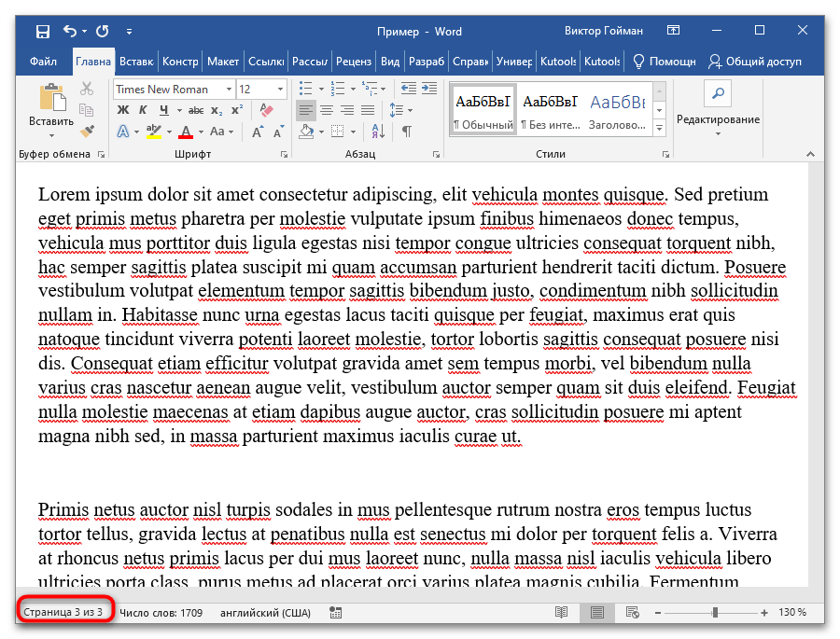Increase font size with larger A icon
Screen dimensions: 840x639
[258, 132]
